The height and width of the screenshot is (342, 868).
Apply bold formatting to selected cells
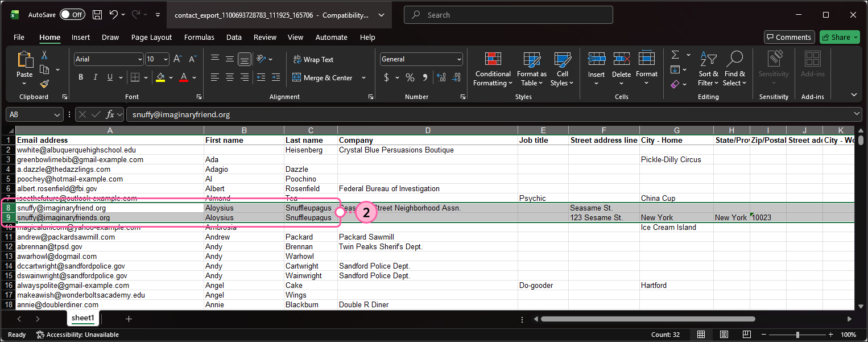tap(80, 77)
